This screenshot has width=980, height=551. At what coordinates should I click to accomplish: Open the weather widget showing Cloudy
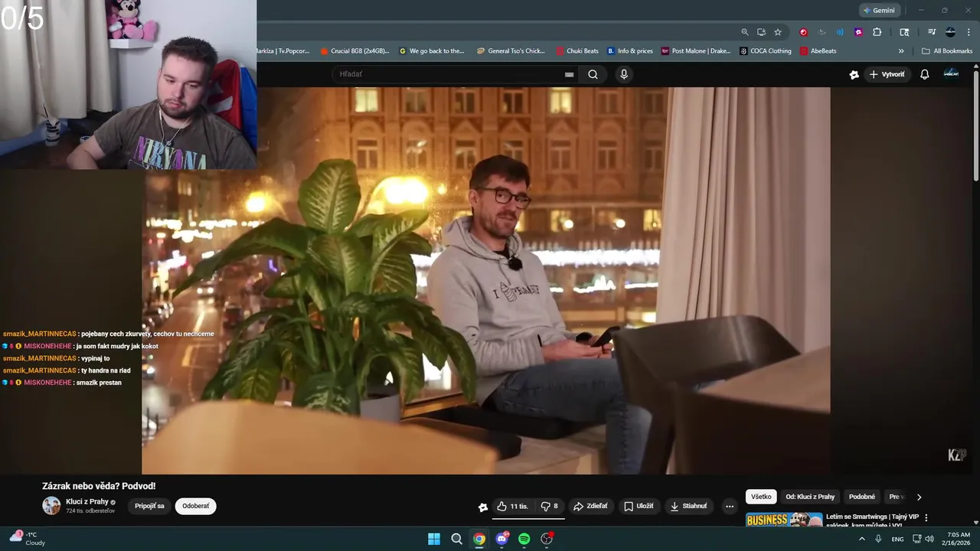coord(28,539)
